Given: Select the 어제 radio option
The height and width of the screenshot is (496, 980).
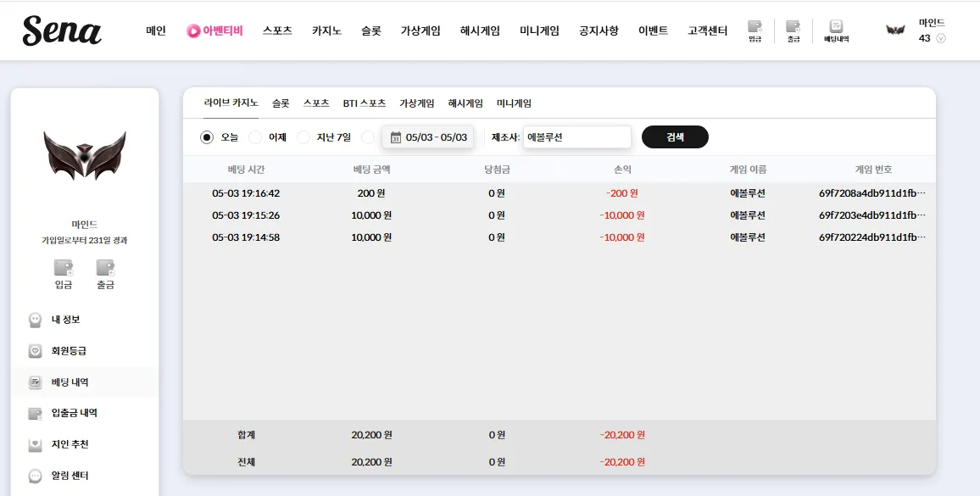Looking at the screenshot, I should (x=255, y=137).
